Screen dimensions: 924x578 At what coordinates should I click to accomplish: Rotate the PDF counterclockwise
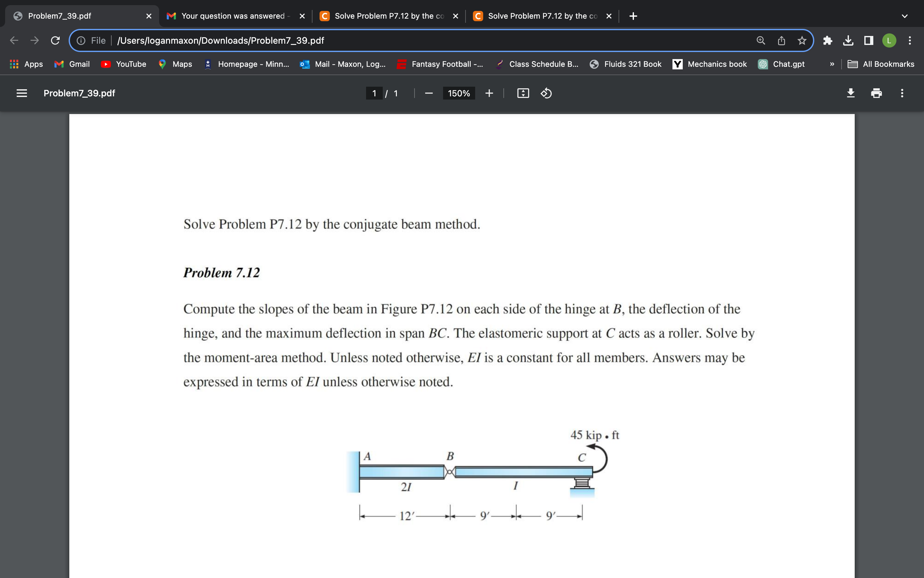pos(546,93)
